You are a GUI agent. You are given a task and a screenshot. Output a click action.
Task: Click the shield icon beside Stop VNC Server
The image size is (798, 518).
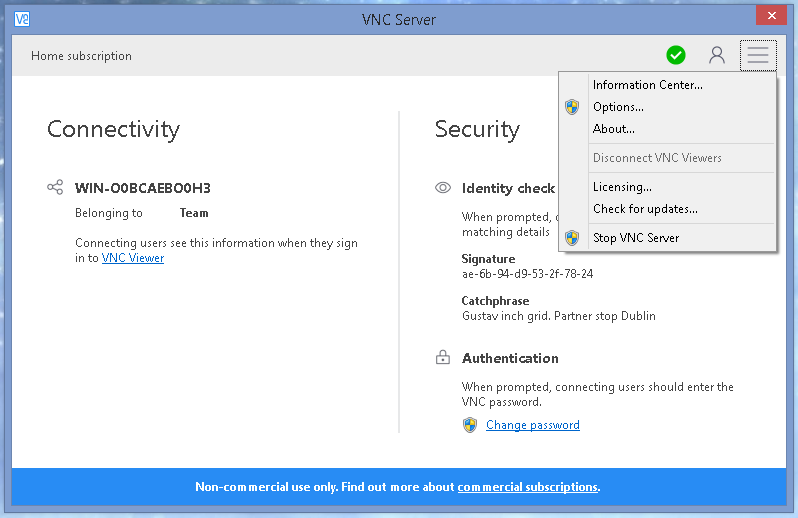pyautogui.click(x=572, y=238)
